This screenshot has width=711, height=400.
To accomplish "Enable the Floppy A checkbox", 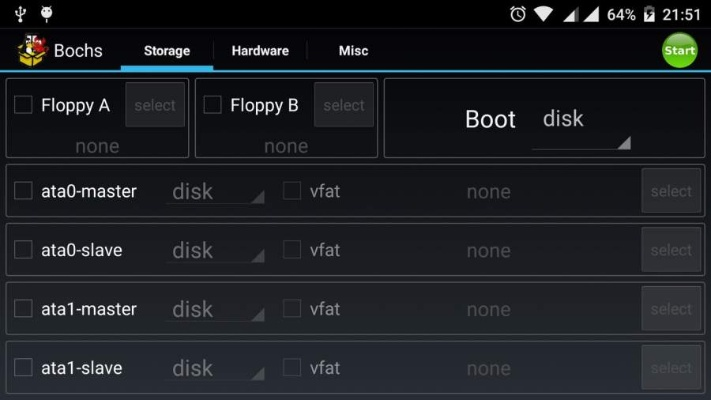I will 23,105.
